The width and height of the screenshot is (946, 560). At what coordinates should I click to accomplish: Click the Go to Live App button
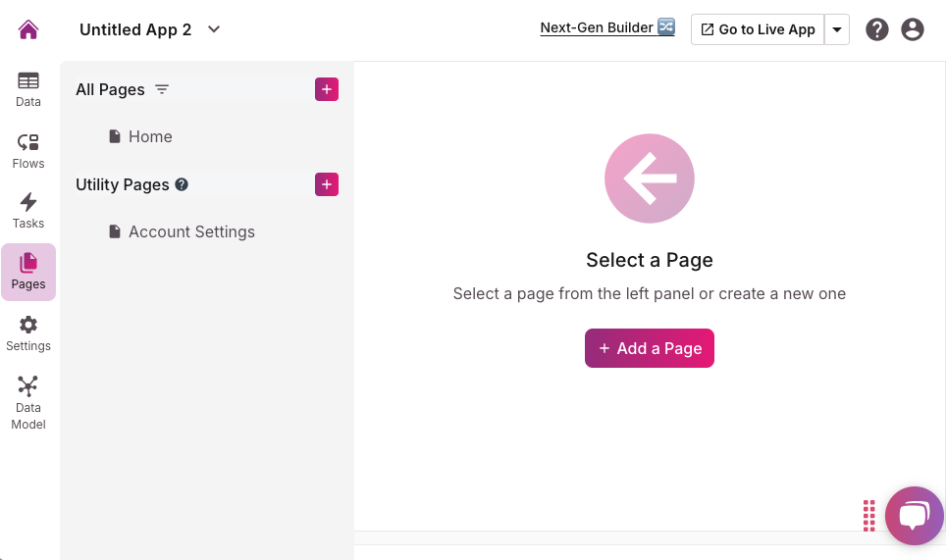pos(758,29)
